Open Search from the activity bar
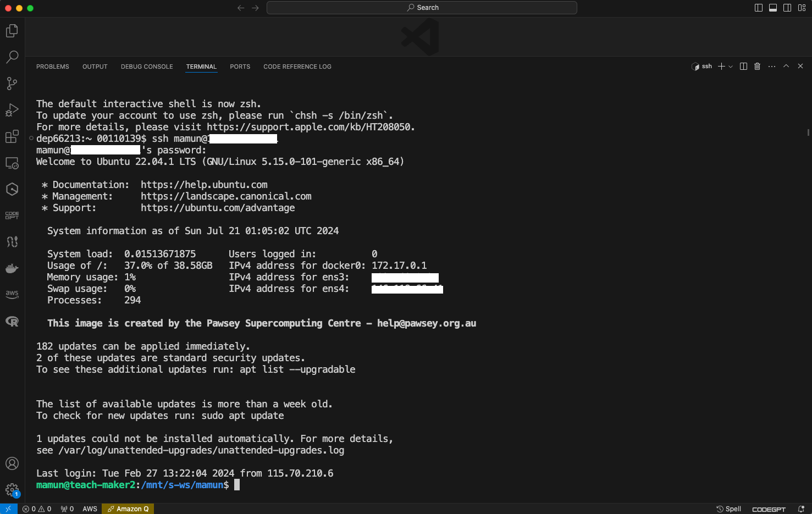The width and height of the screenshot is (812, 514). pos(12,57)
